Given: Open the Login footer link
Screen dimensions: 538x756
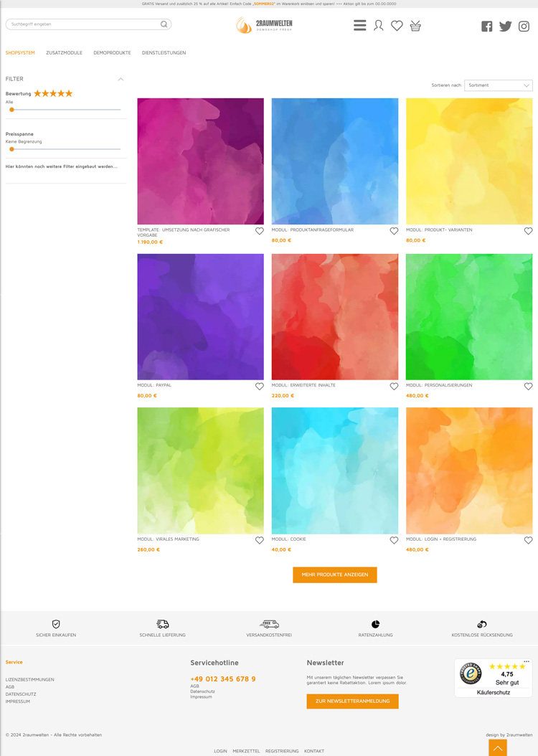Looking at the screenshot, I should tap(220, 751).
